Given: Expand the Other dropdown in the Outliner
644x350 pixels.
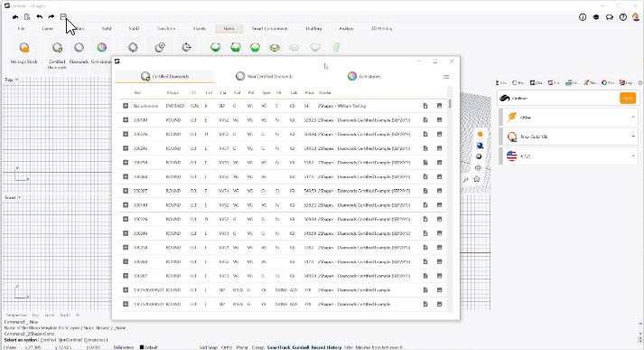Looking at the screenshot, I should point(633,118).
